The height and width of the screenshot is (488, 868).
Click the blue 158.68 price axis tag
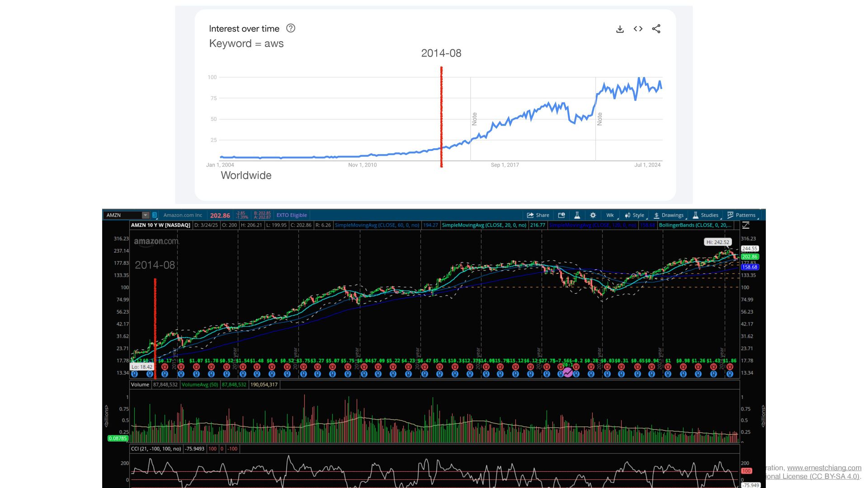point(750,267)
